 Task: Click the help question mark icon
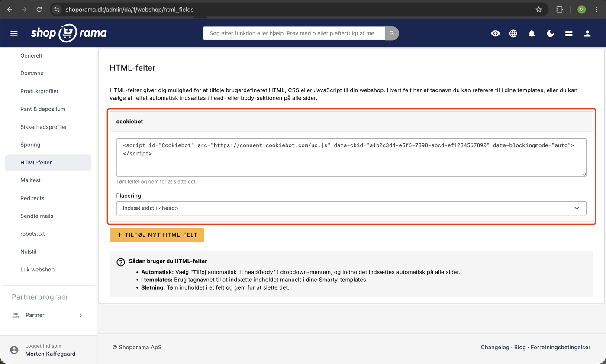click(x=121, y=262)
